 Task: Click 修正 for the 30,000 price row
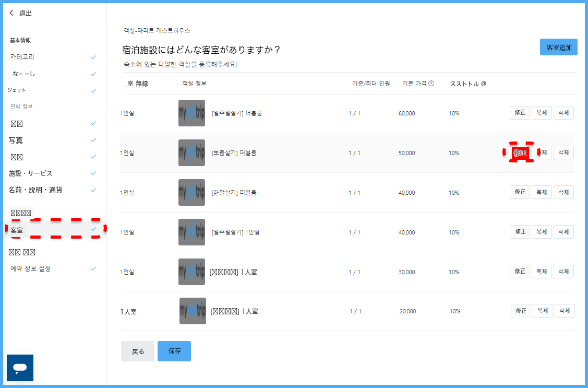pos(520,272)
